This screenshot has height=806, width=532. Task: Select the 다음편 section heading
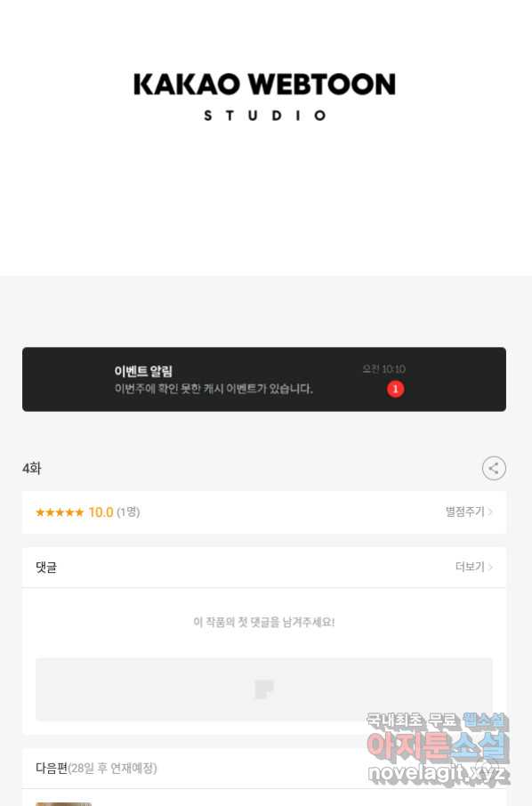pos(52,768)
